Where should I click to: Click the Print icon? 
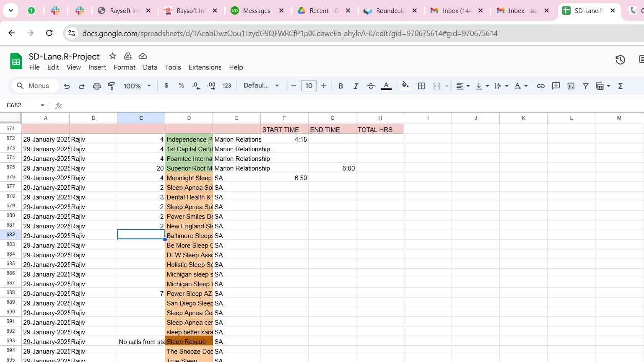tap(97, 86)
